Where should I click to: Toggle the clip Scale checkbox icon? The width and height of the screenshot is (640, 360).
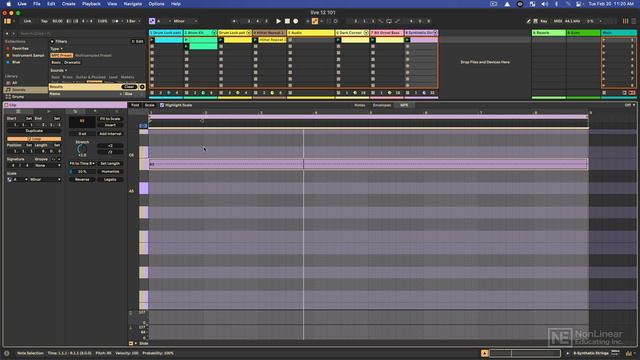[9, 180]
